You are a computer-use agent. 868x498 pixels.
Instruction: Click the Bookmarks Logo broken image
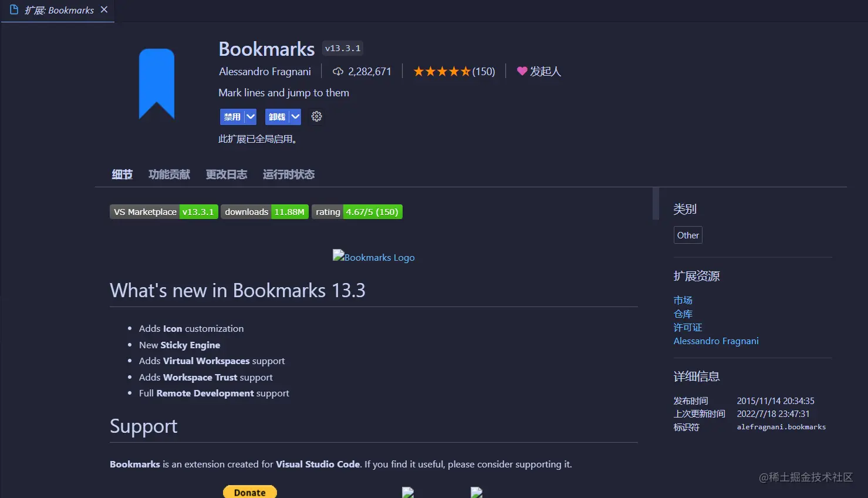[x=373, y=257]
